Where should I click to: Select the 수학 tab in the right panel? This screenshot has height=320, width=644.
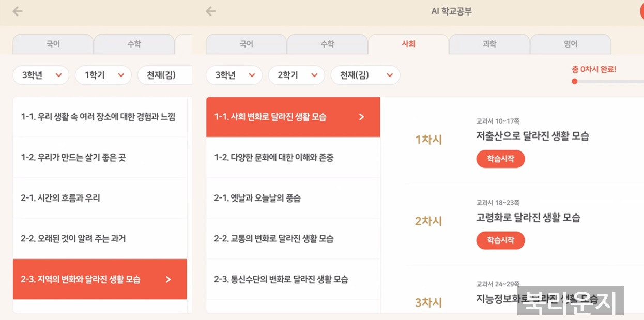[327, 44]
